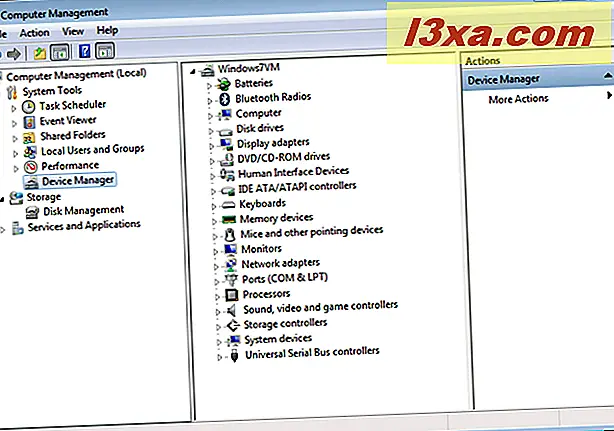Click the blue Help toolbar icon
614x431 pixels.
85,51
